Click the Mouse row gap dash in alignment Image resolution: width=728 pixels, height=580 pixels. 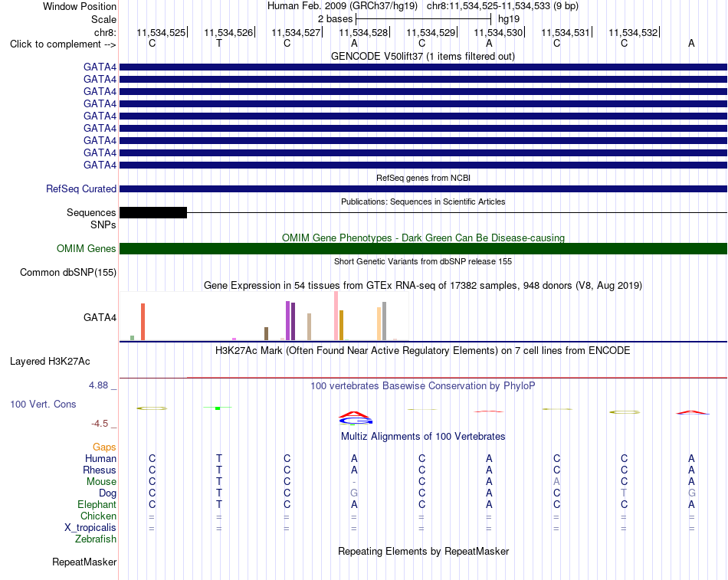[x=354, y=482]
